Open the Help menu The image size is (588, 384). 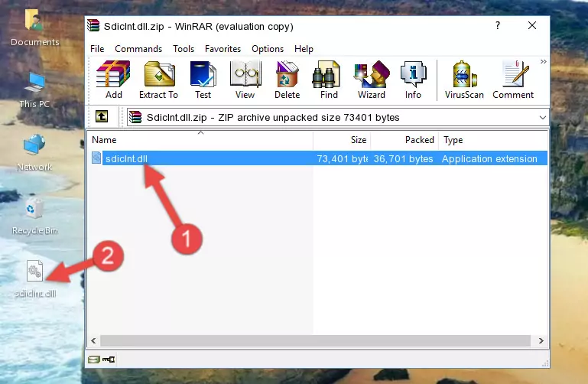[x=304, y=49]
